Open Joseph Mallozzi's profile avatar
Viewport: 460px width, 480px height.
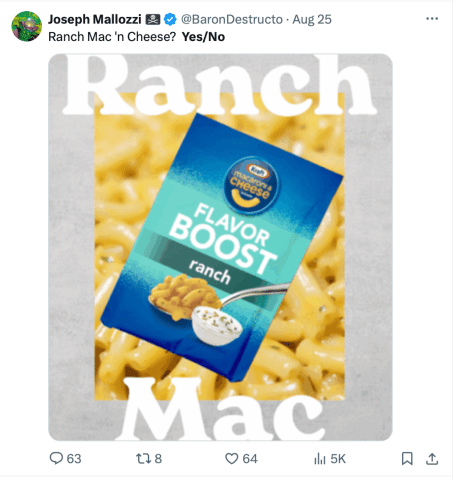click(x=27, y=26)
